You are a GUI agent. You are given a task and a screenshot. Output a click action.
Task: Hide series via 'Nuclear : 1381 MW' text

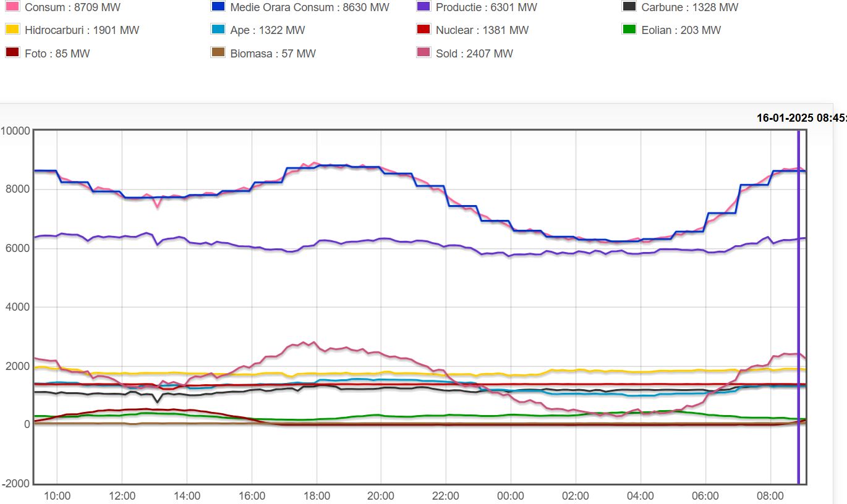[x=482, y=30]
